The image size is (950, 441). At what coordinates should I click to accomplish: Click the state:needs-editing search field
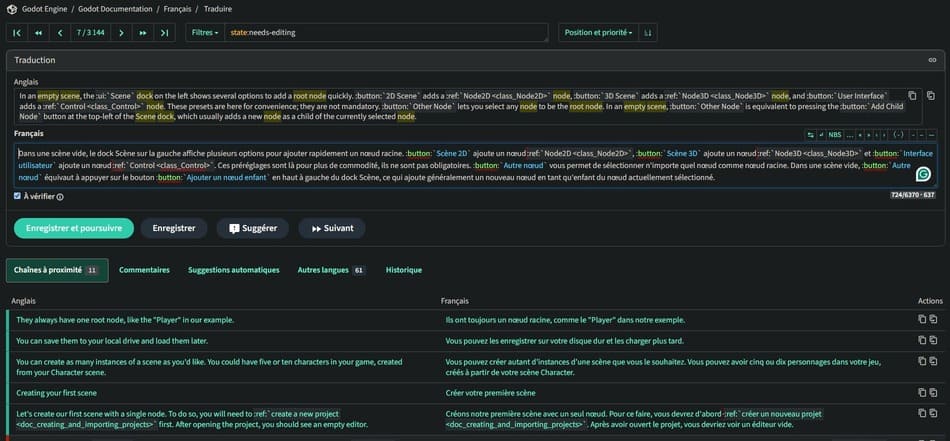coord(386,33)
